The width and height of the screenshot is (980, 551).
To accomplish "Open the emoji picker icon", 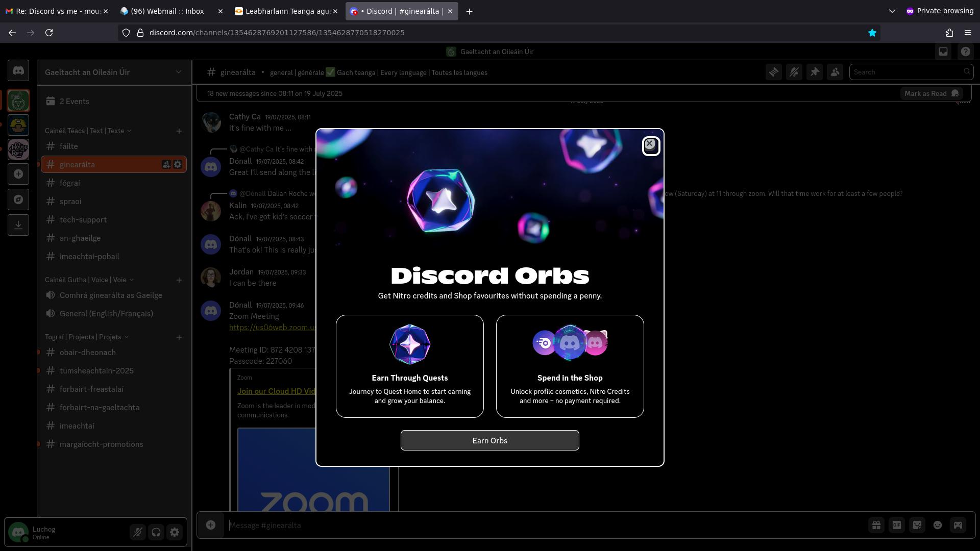I will 938,525.
